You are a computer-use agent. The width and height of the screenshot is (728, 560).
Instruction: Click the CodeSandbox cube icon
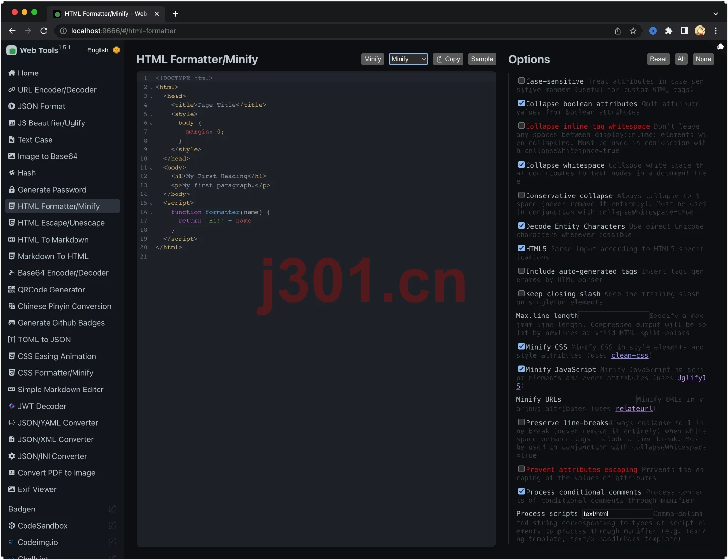point(12,526)
